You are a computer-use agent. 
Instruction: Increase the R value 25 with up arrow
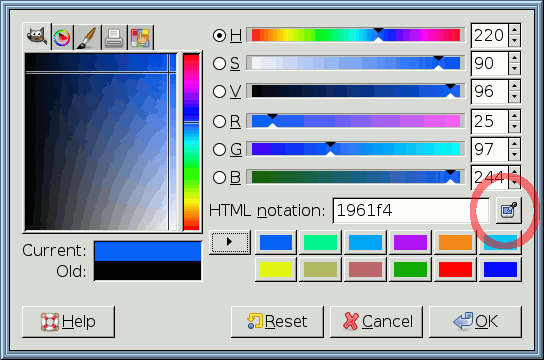click(515, 116)
